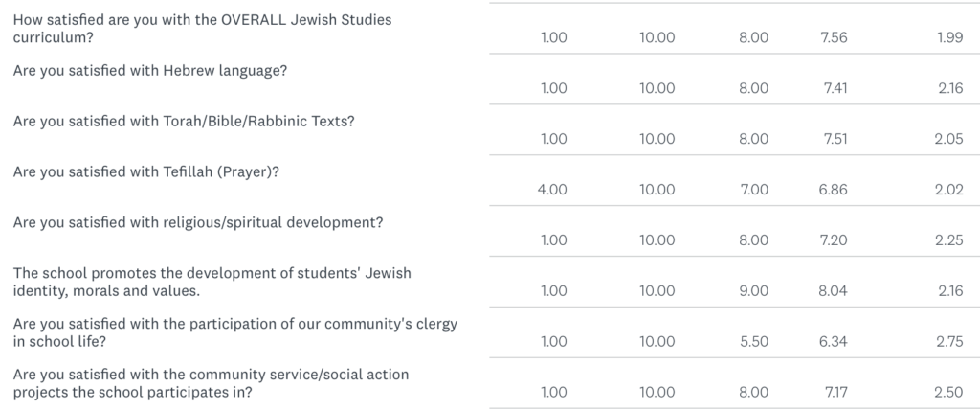Click the 6.86 mean value for Tefillah
Image resolution: width=980 pixels, height=410 pixels.
click(x=834, y=190)
